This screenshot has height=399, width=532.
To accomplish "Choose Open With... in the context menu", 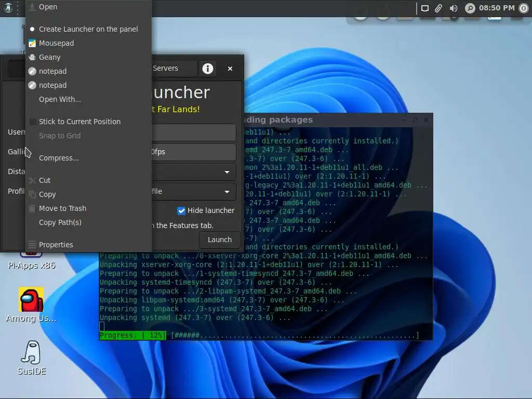I will tap(88, 99).
